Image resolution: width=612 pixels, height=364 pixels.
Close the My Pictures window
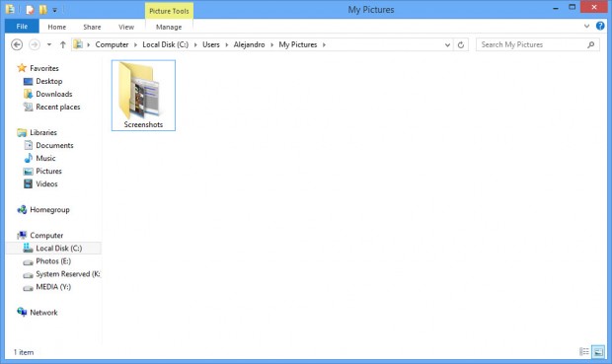click(x=594, y=8)
